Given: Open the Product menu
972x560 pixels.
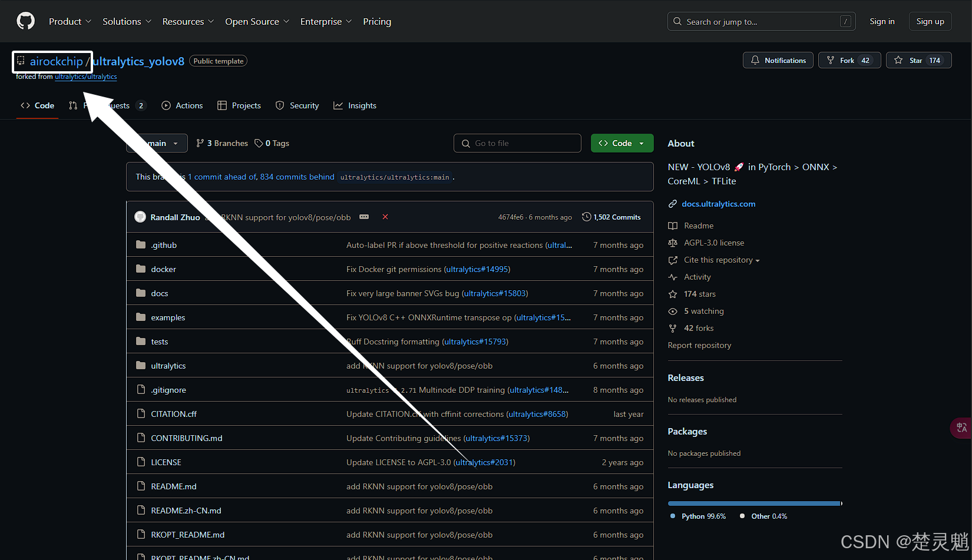Looking at the screenshot, I should click(x=70, y=21).
